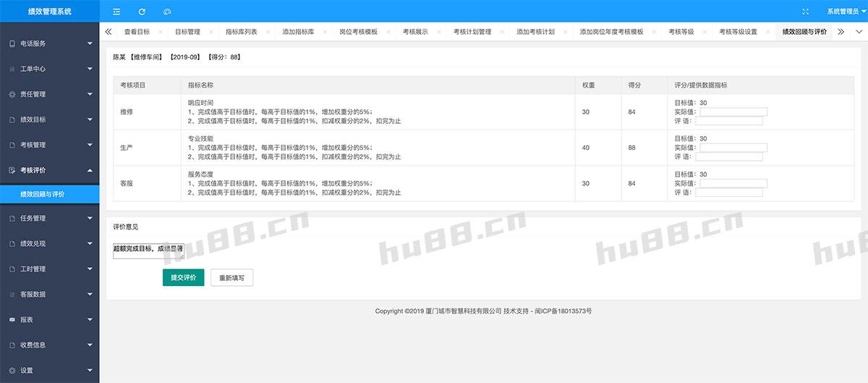The height and width of the screenshot is (383, 868).
Task: Close the 目标管理 tab
Action: [210, 32]
